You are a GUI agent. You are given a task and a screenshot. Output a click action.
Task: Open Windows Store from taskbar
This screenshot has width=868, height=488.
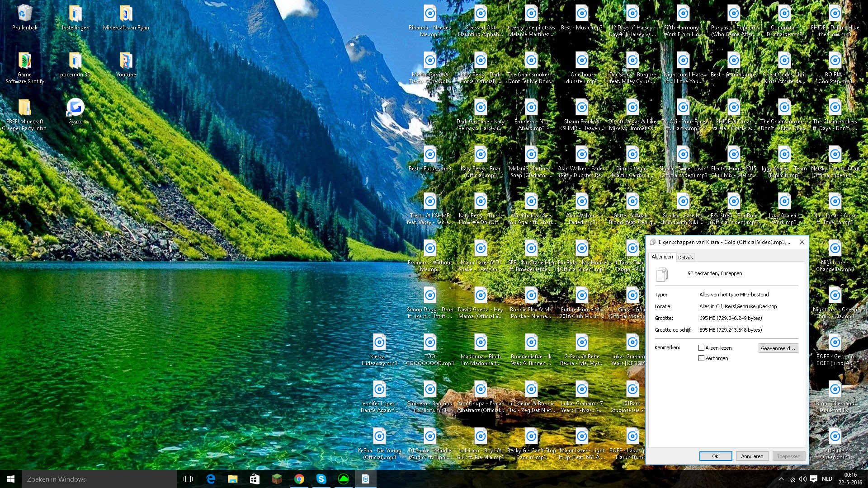click(255, 479)
